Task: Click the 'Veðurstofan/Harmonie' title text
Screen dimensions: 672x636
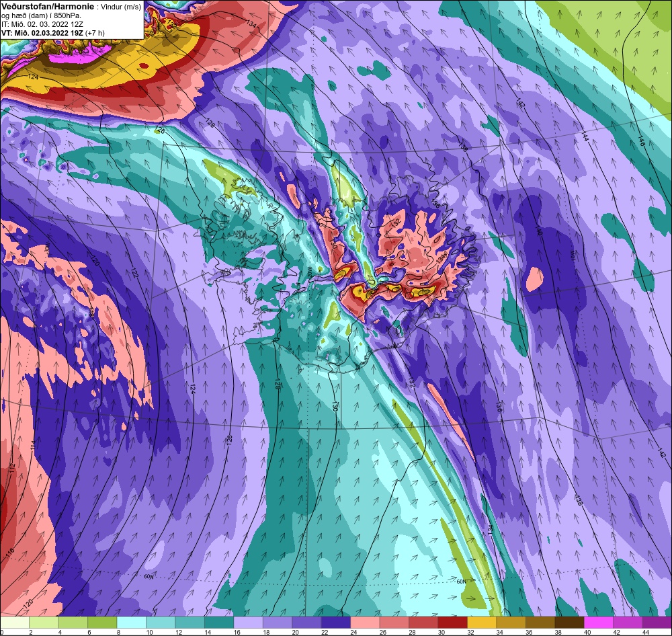Action: [x=48, y=7]
